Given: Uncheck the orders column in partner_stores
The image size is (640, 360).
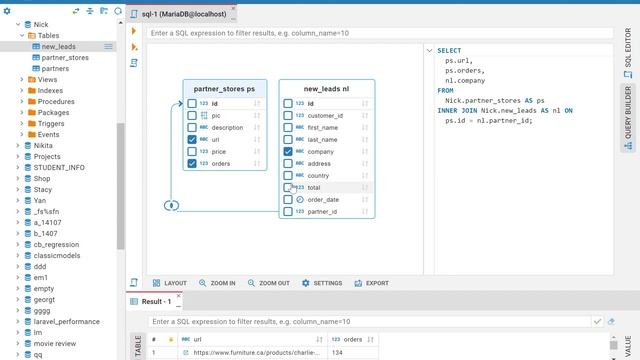Looking at the screenshot, I should (x=192, y=163).
